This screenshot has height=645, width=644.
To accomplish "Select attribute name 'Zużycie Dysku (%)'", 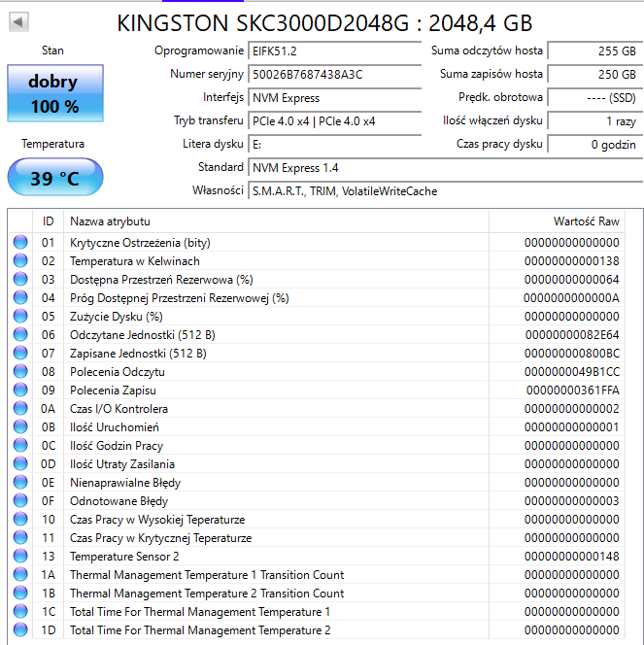I will (117, 317).
